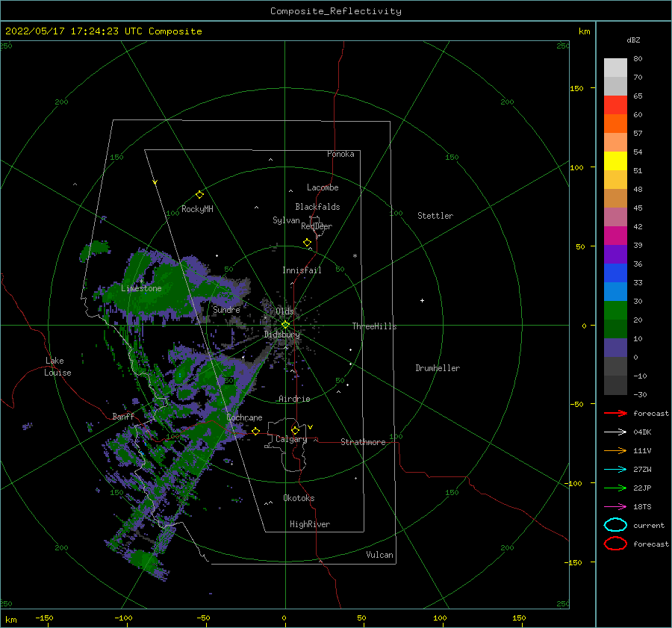
Task: Click the Airdrie label
Action: (x=294, y=399)
